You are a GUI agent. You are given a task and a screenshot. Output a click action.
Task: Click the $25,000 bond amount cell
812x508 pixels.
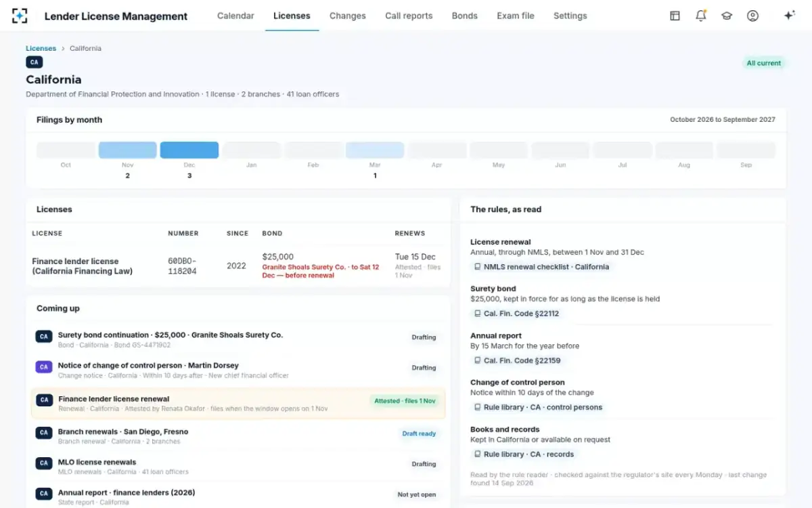(278, 257)
